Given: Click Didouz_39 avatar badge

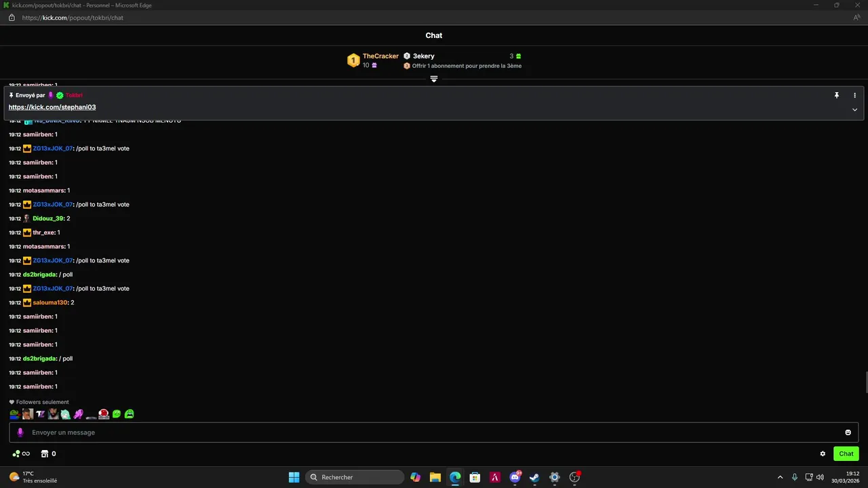Looking at the screenshot, I should [27, 219].
